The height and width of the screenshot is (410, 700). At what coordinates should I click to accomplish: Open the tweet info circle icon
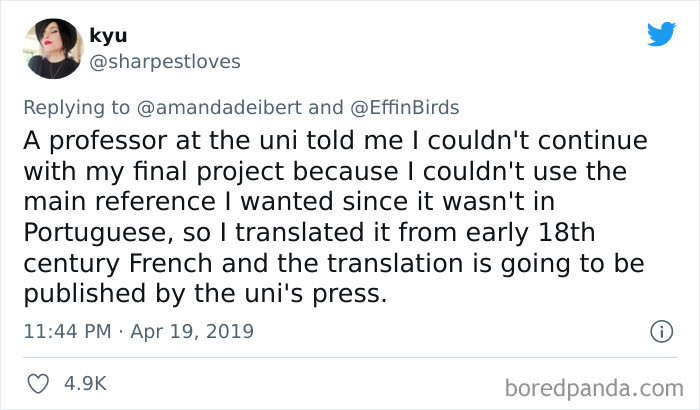tap(660, 329)
